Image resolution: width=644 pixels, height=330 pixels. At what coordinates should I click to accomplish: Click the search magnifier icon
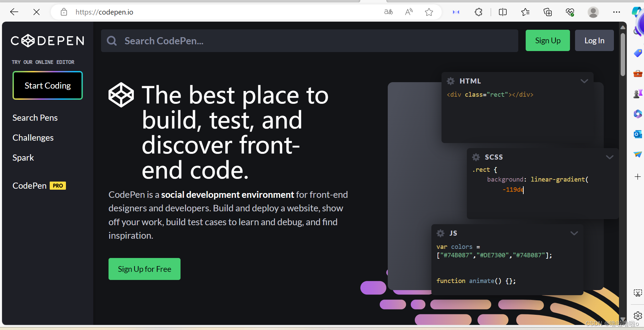pyautogui.click(x=112, y=41)
